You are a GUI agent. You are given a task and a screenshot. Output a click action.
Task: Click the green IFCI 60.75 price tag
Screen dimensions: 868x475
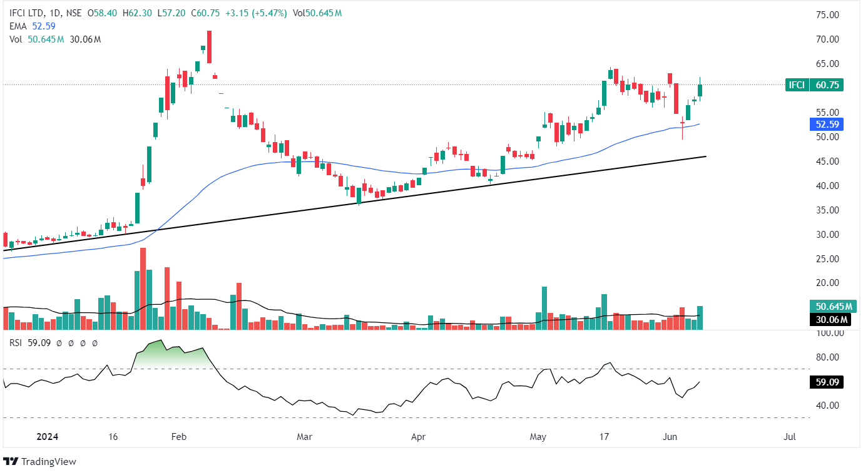click(814, 85)
